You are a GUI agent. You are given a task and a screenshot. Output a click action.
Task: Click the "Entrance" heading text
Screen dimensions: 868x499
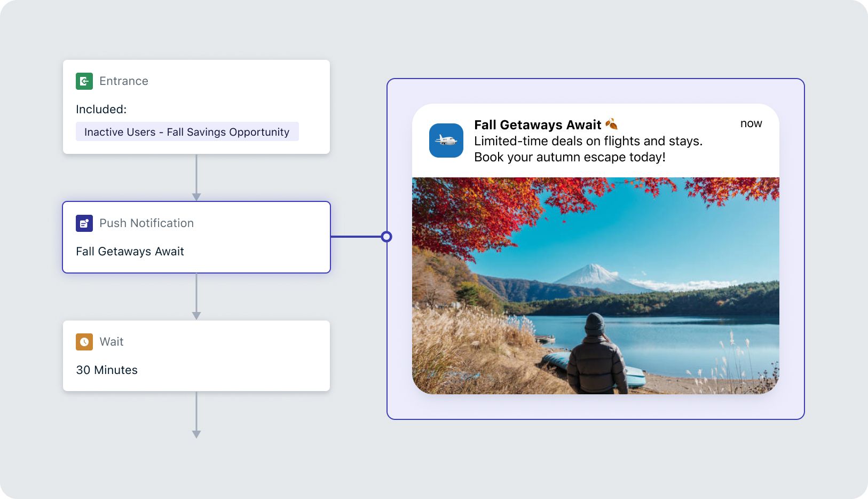[124, 81]
